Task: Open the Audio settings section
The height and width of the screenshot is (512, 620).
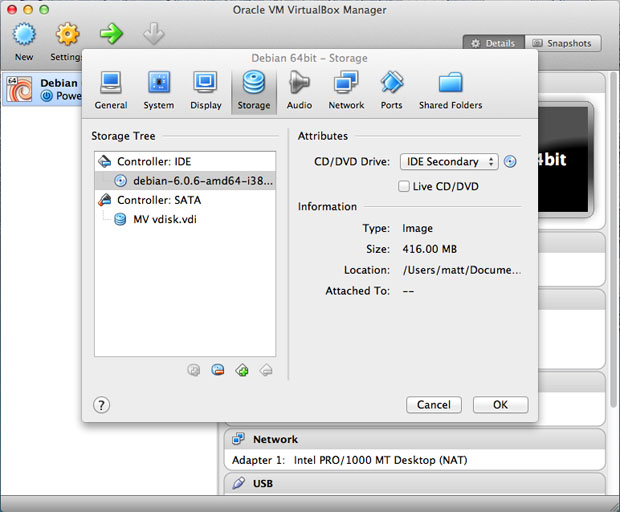Action: click(299, 90)
